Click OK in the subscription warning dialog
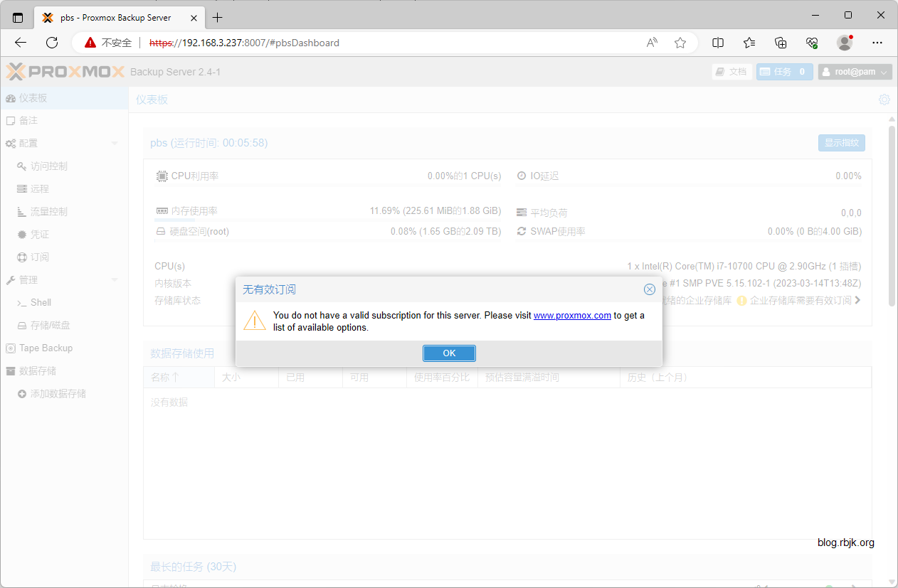The image size is (898, 588). 449,353
